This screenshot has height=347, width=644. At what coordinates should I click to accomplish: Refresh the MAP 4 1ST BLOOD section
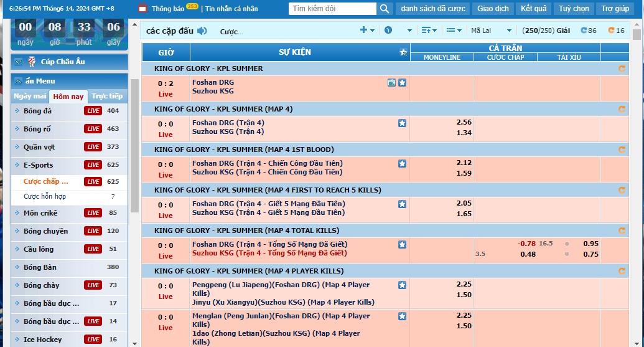point(622,150)
